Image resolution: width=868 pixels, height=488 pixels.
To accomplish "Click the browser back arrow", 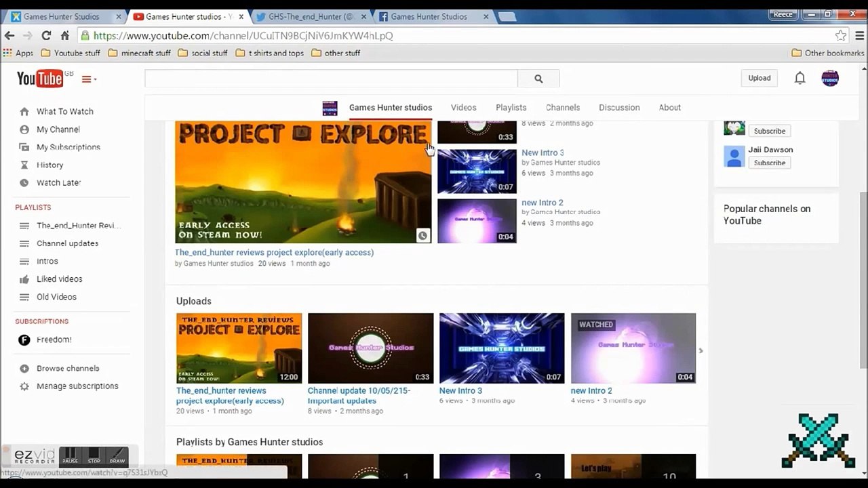I will point(9,35).
